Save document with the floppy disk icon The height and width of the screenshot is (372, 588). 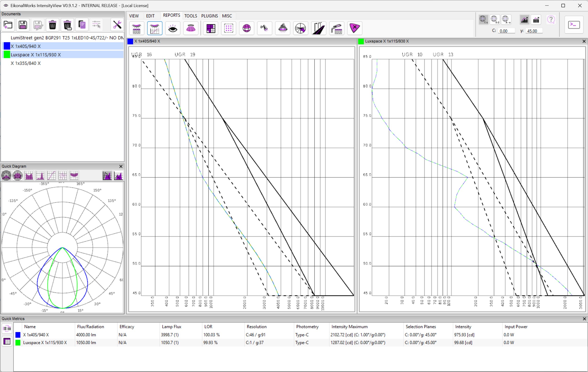[23, 25]
